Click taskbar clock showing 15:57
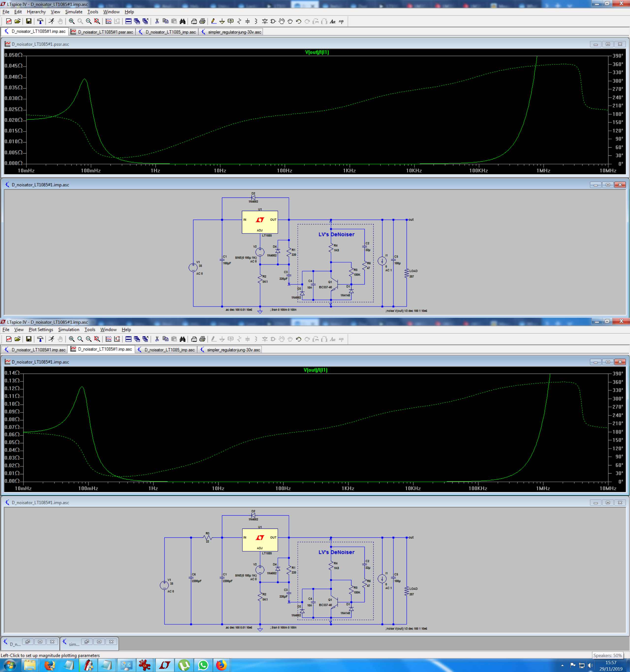Screen dimensions: 630x672 tap(611, 666)
